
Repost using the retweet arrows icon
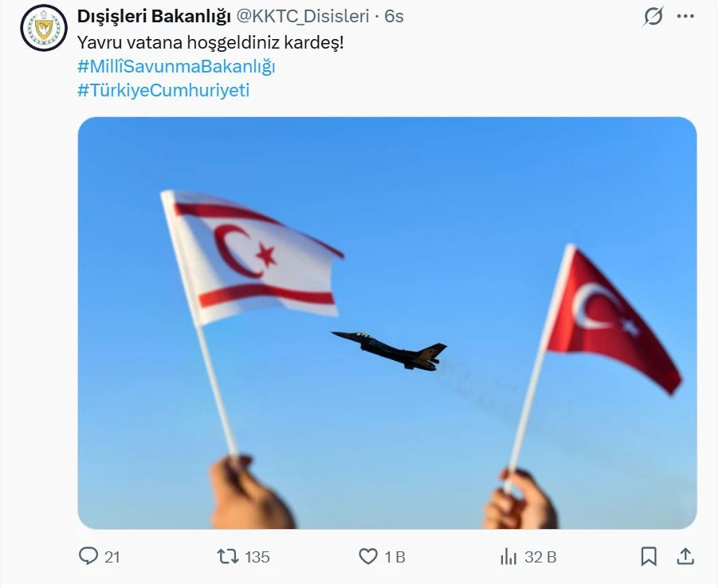(x=228, y=556)
